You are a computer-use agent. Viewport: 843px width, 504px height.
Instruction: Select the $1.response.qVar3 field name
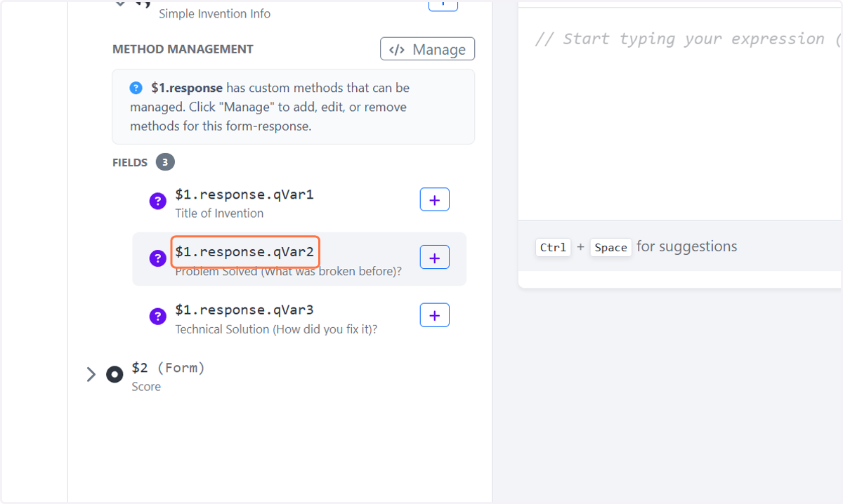pos(244,310)
